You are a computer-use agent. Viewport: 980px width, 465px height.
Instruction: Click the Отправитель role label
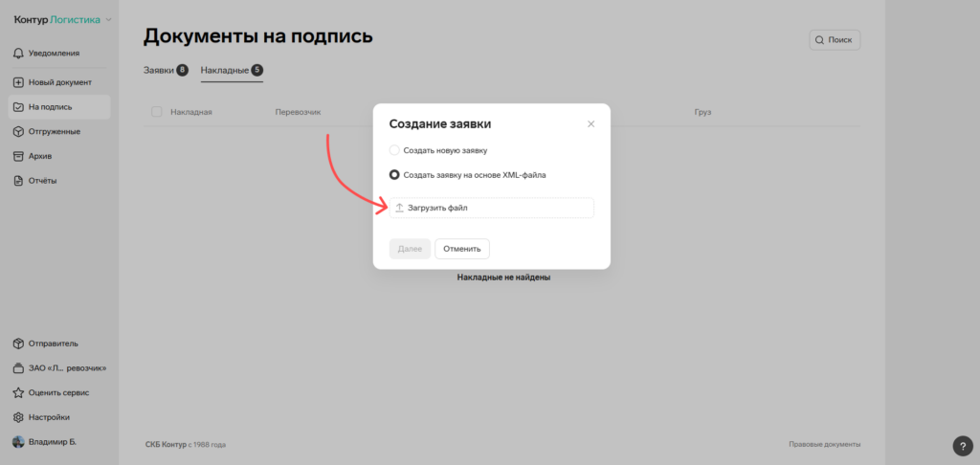click(x=54, y=343)
